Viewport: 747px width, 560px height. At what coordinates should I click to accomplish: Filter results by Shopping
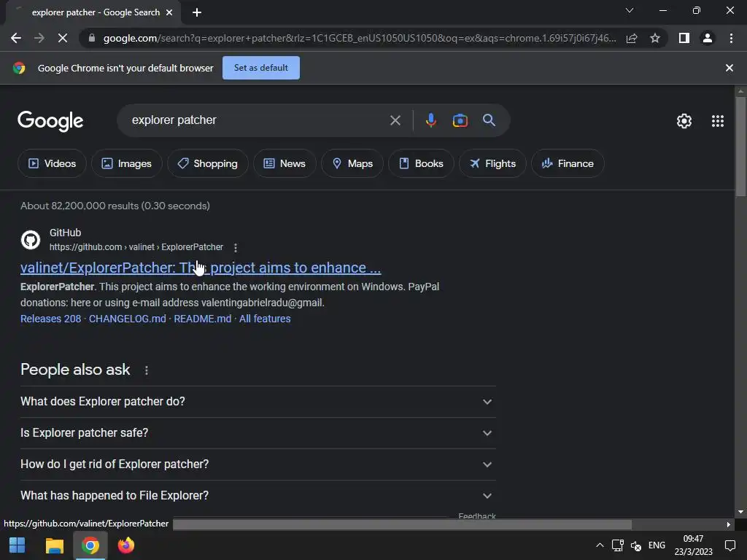tap(208, 163)
